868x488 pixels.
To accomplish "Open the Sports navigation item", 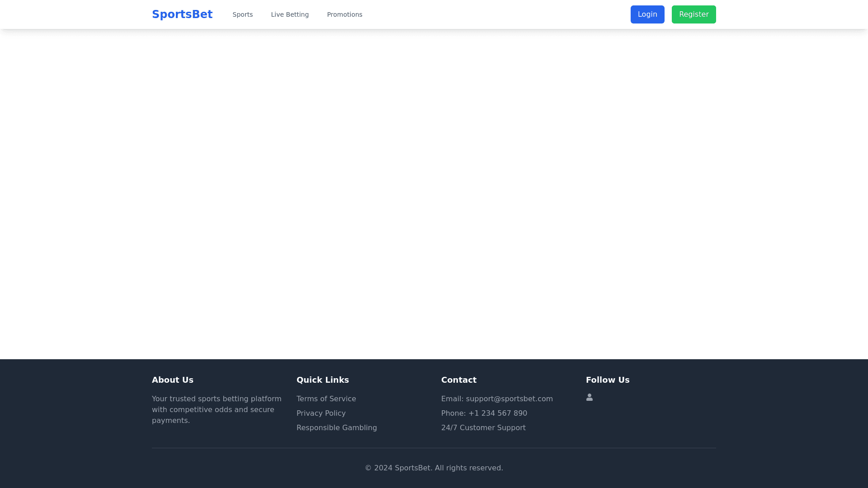I will click(x=242, y=14).
